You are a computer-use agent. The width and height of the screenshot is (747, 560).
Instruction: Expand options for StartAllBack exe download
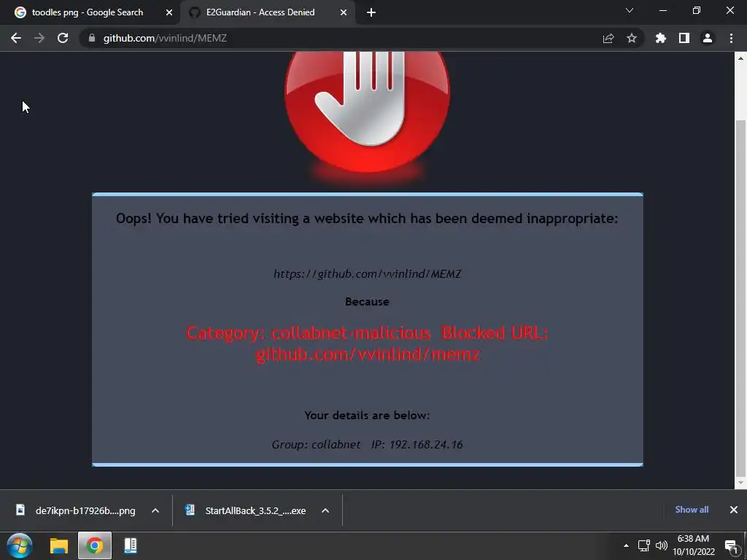click(x=325, y=510)
